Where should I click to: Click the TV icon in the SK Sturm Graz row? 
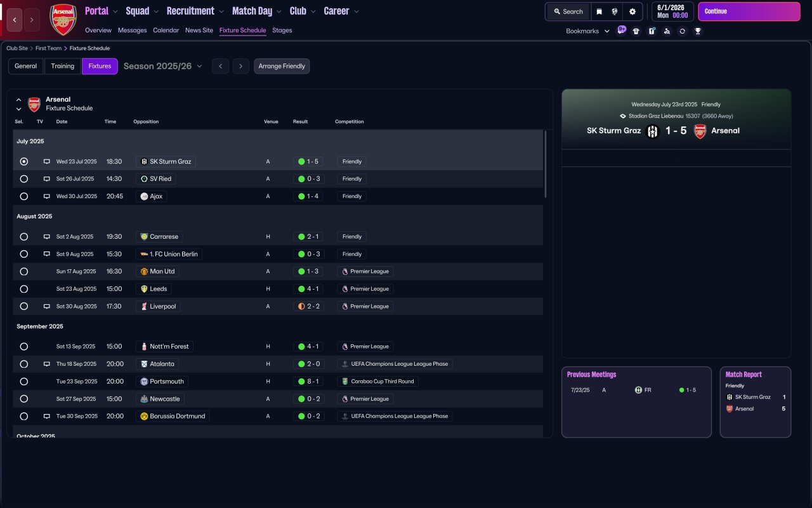pos(46,162)
